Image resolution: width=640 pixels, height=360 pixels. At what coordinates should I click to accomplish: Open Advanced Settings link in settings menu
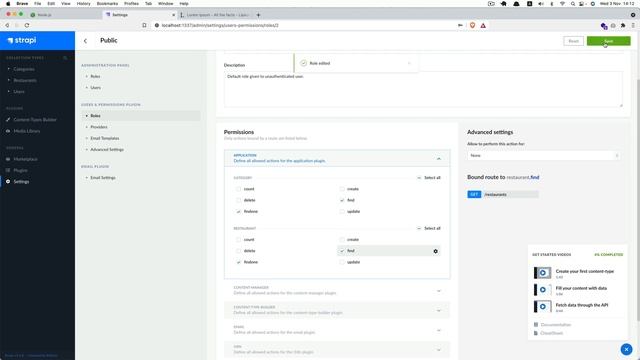click(107, 149)
